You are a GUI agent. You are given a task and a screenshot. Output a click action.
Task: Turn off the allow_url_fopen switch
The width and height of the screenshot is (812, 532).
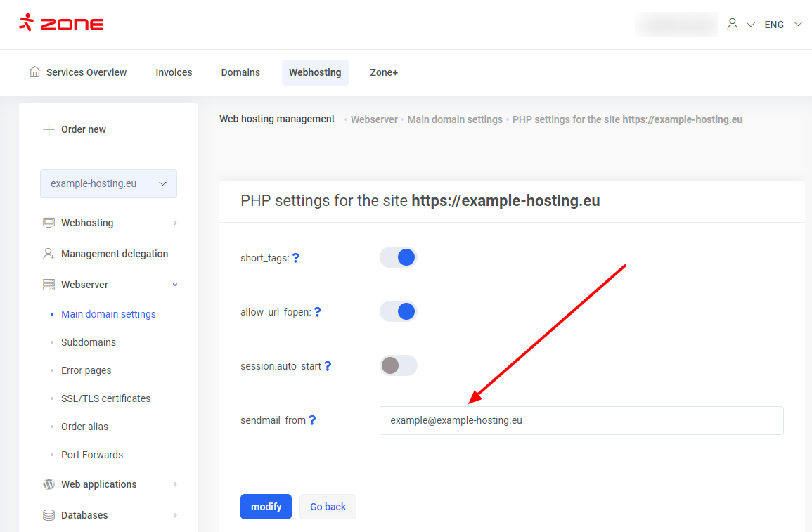[399, 311]
